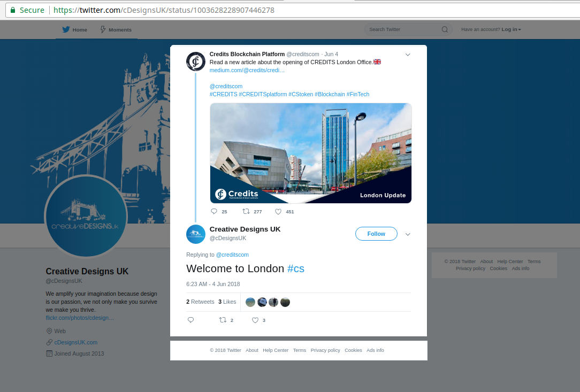This screenshot has height=392, width=580.
Task: View the 2 Retweets list
Action: point(200,302)
